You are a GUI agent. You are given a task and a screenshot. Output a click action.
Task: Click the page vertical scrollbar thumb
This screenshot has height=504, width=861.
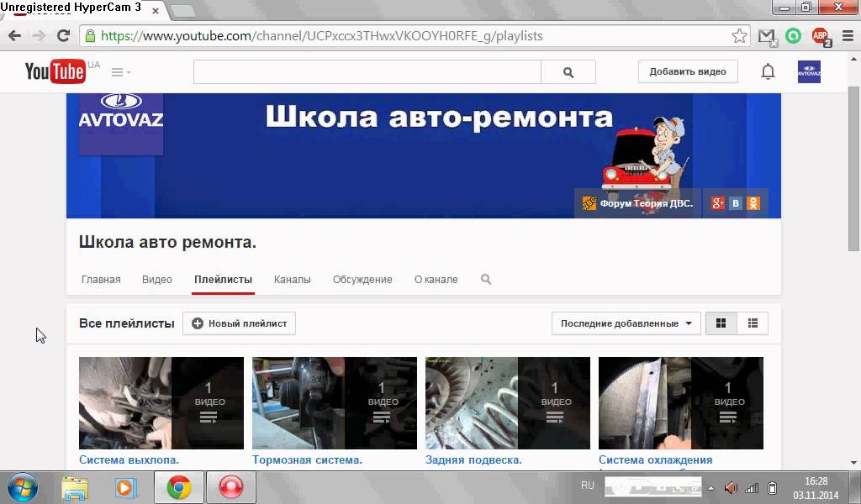click(853, 168)
